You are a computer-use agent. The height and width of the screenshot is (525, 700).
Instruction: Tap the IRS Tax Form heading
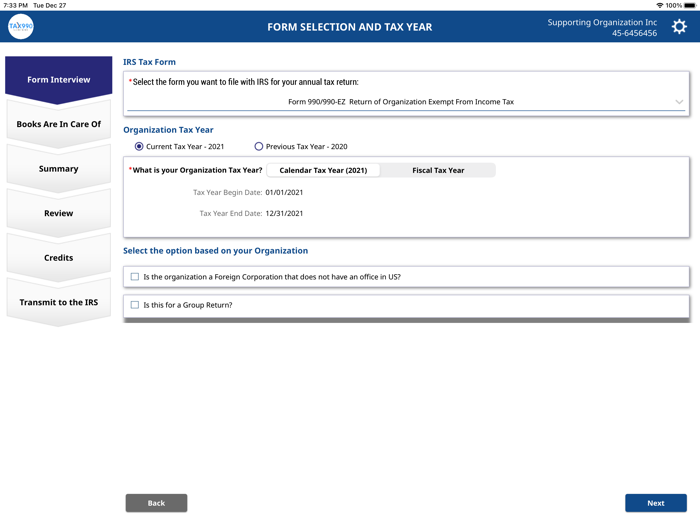coord(150,62)
